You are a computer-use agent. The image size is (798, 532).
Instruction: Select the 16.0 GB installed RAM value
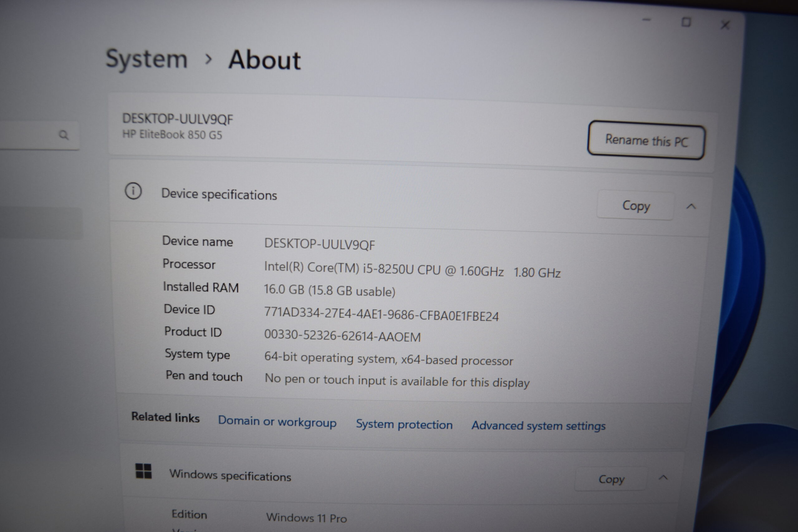[x=329, y=290]
